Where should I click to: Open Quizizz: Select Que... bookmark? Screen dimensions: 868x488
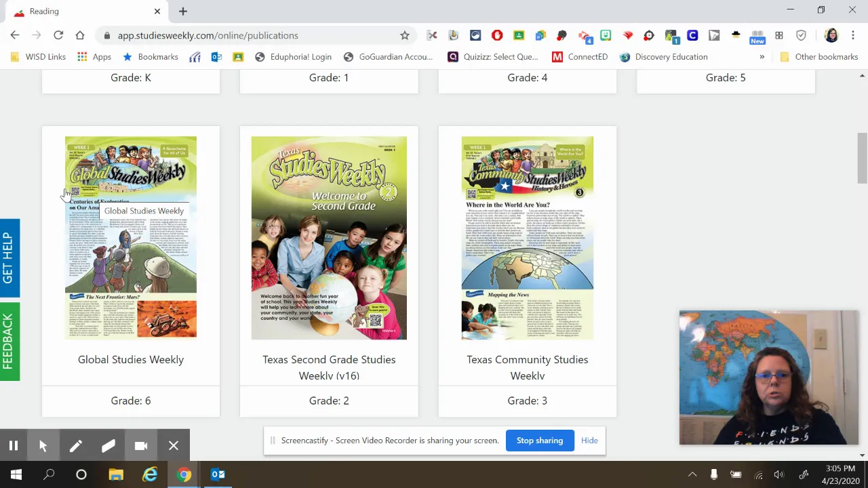(493, 57)
